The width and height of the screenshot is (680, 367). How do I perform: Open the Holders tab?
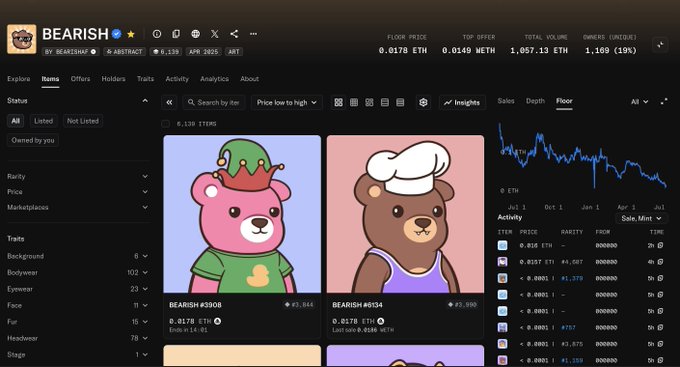(x=114, y=79)
